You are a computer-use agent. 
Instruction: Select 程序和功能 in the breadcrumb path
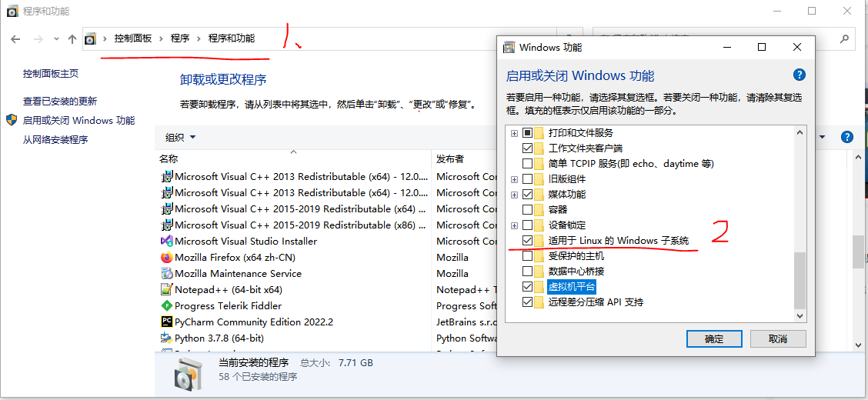tap(232, 38)
